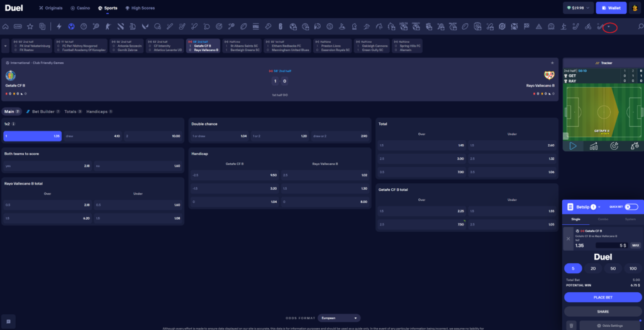Click the Wallet button
Viewport: 644px width, 330px height.
[611, 8]
